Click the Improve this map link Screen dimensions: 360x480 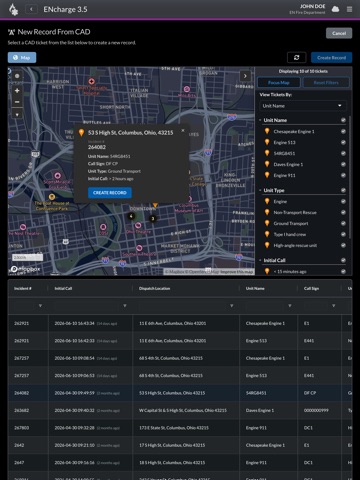tap(237, 272)
